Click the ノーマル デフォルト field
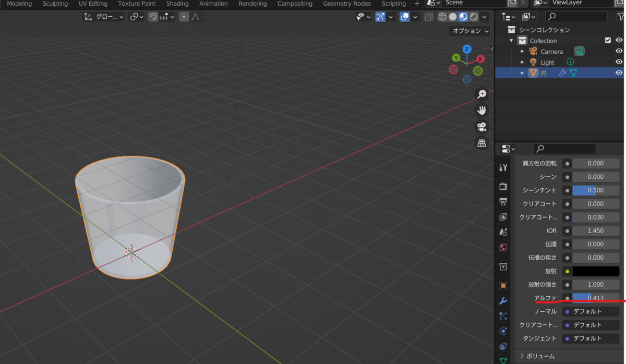626x364 pixels. pyautogui.click(x=593, y=311)
